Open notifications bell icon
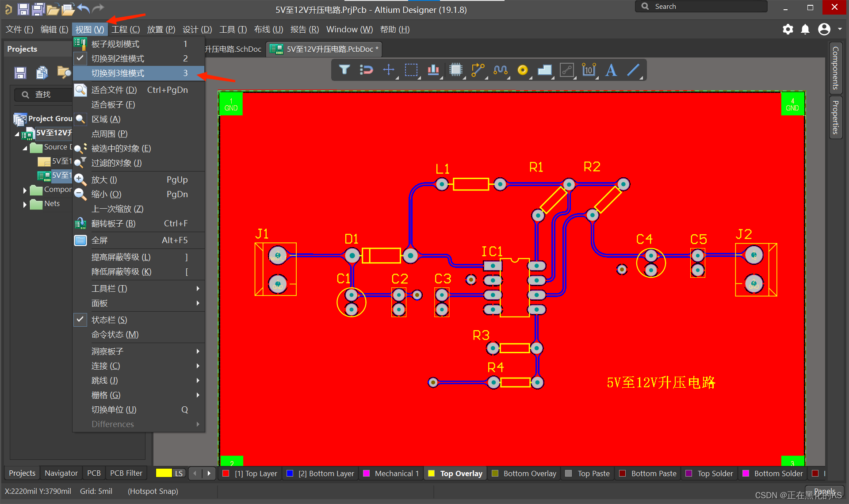849x504 pixels. 805,29
